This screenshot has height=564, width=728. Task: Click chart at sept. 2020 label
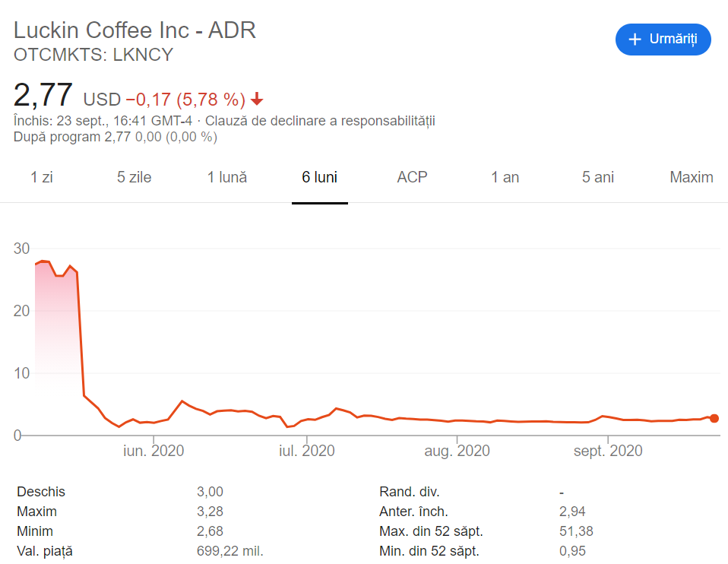(607, 451)
